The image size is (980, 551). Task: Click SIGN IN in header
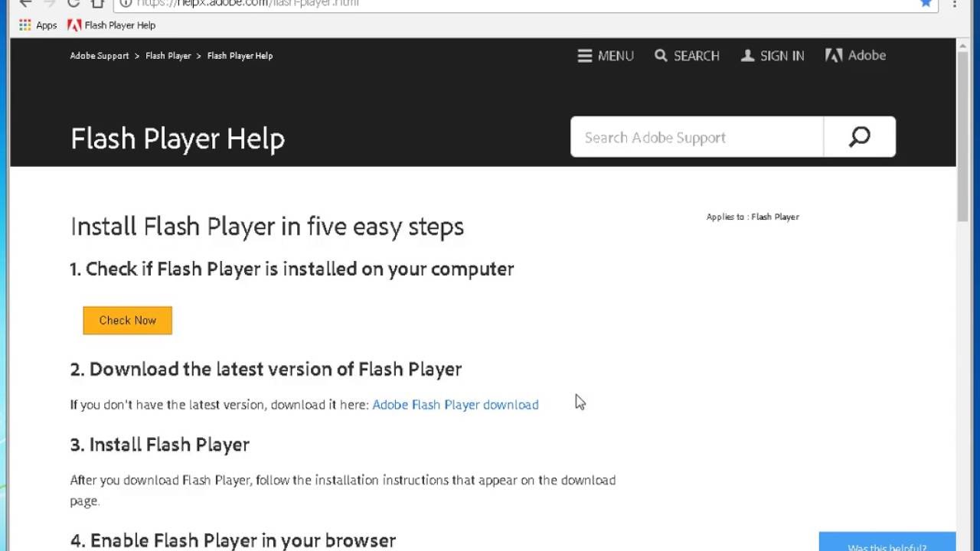[x=773, y=56]
